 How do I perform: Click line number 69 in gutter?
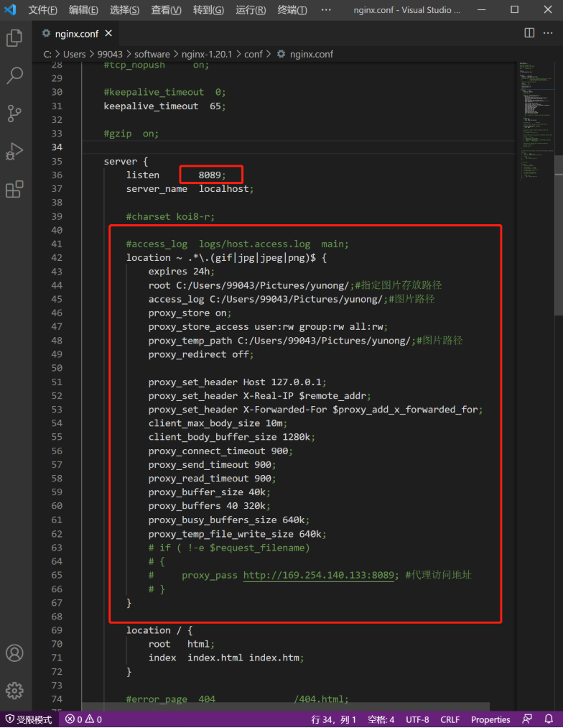tap(57, 630)
